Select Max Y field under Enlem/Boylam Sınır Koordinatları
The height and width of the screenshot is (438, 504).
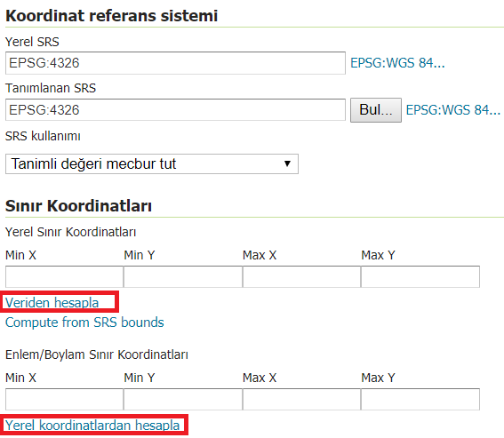click(x=420, y=400)
